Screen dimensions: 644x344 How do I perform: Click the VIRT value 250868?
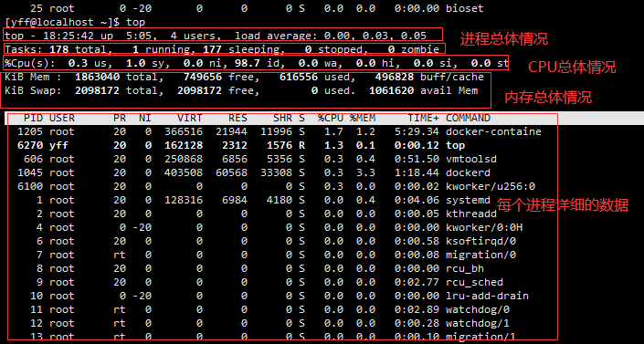click(184, 160)
